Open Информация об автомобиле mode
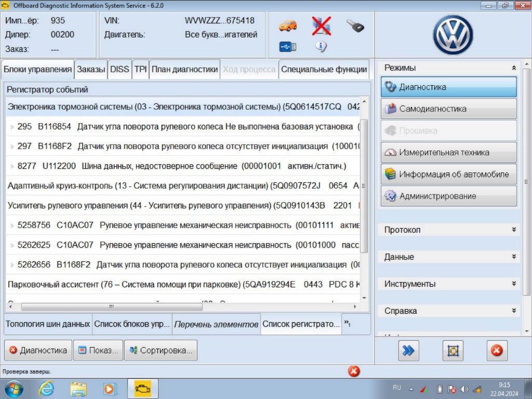Image resolution: width=532 pixels, height=399 pixels. (448, 174)
